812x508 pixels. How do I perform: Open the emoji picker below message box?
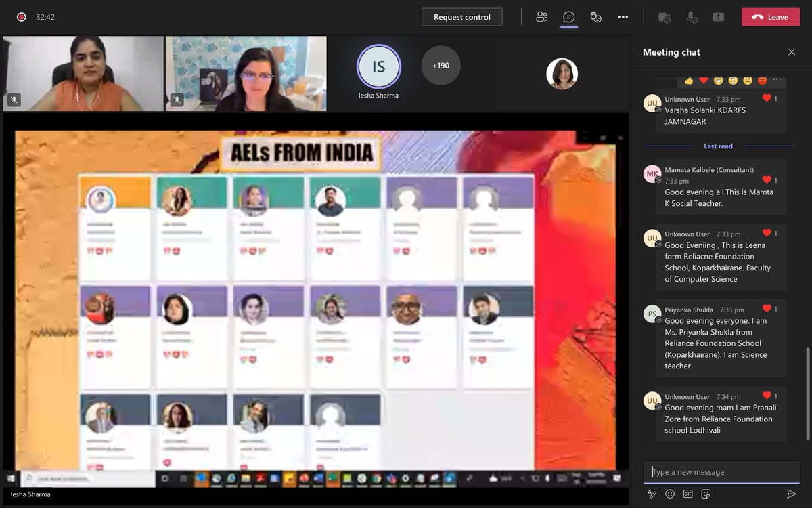click(x=670, y=494)
